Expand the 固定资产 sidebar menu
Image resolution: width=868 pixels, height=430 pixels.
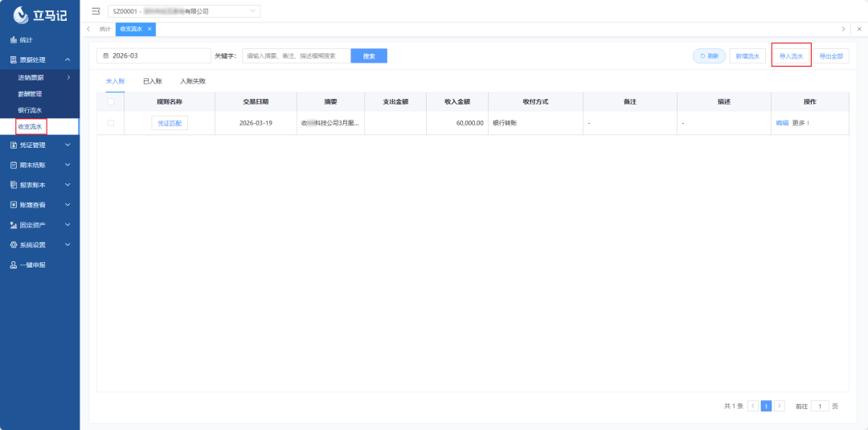click(40, 225)
